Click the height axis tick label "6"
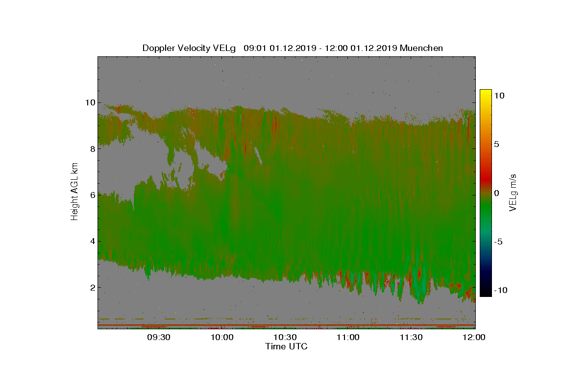This screenshot has height=392, width=588. [x=92, y=195]
